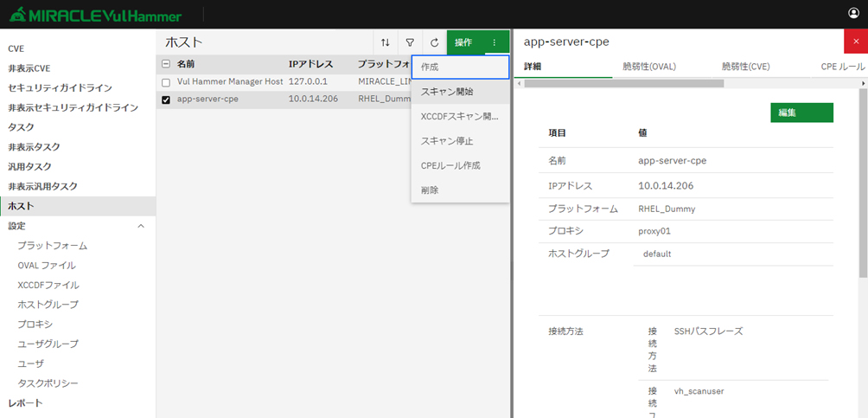Click the sort icon in host toolbar
868x418 pixels.
point(386,42)
